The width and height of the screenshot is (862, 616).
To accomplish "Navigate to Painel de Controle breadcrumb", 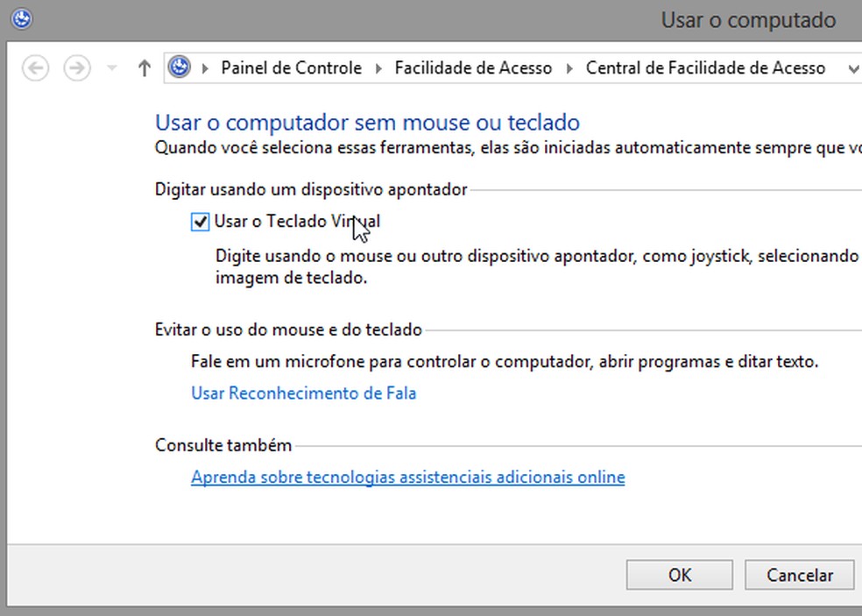I will [292, 67].
